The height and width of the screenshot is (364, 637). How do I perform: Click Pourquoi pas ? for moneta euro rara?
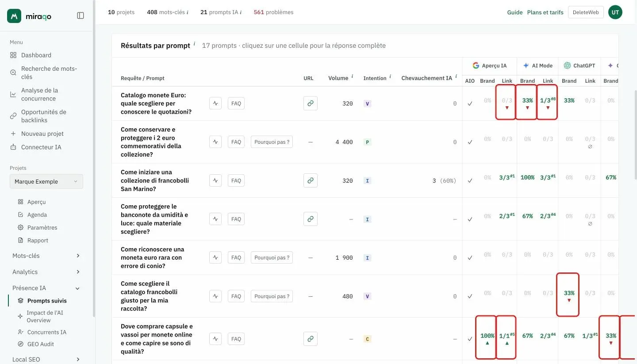pos(272,257)
